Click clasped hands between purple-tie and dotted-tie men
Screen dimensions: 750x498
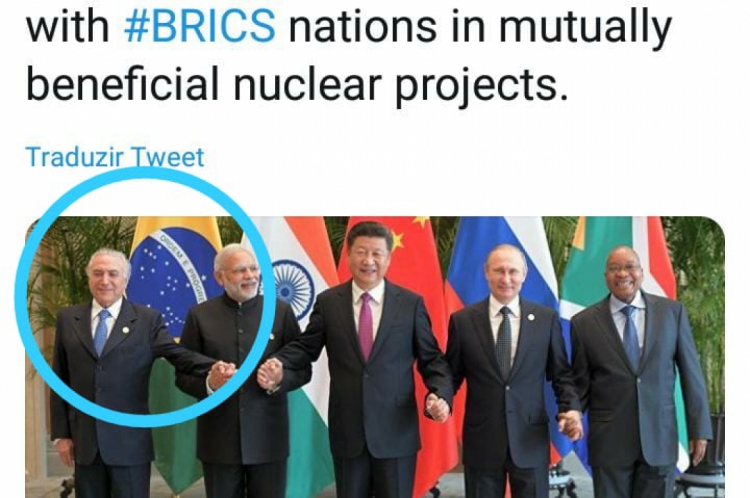click(438, 408)
